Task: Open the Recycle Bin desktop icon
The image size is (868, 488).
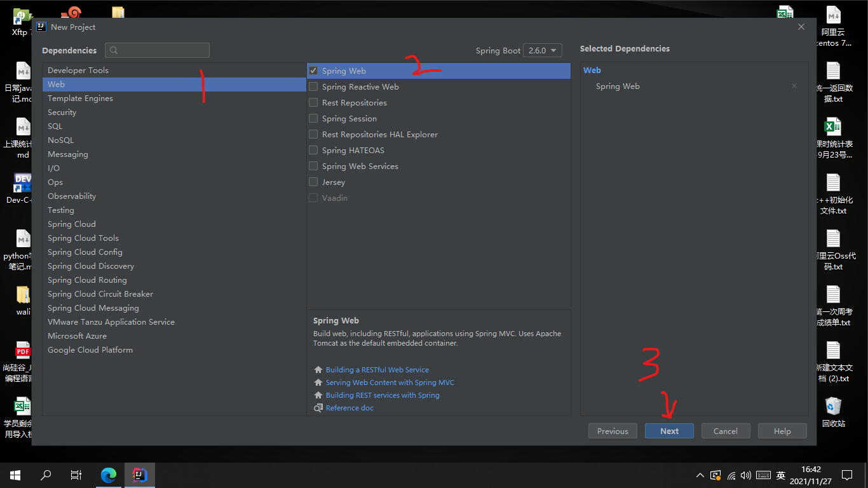Action: coord(833,412)
